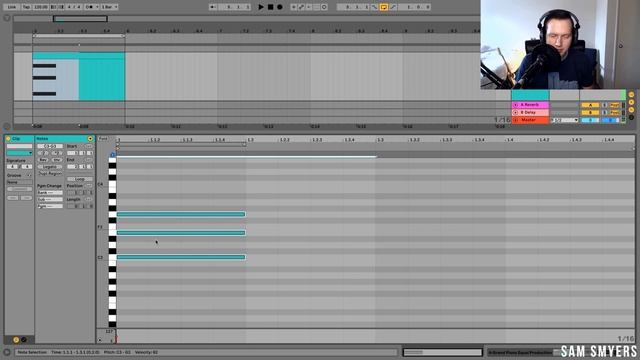Open Master cue output 1/2 dropdown
Viewport: 640px width, 360px height.
pyautogui.click(x=565, y=120)
